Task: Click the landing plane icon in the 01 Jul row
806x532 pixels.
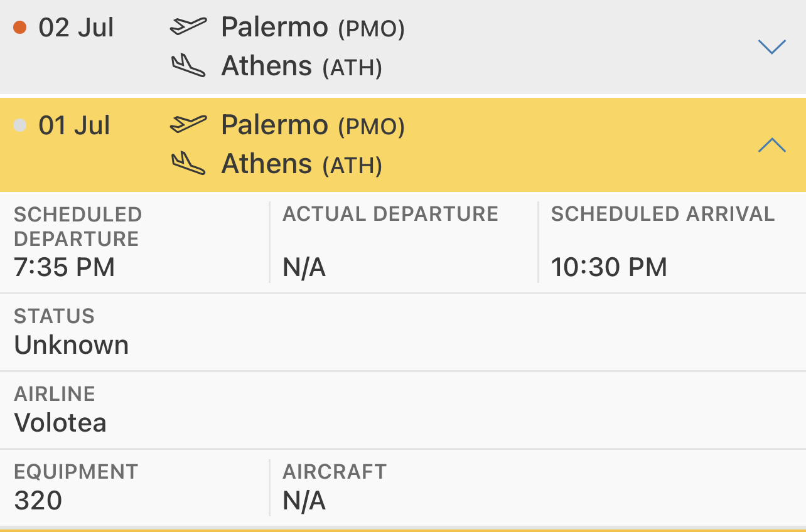Action: pos(188,163)
